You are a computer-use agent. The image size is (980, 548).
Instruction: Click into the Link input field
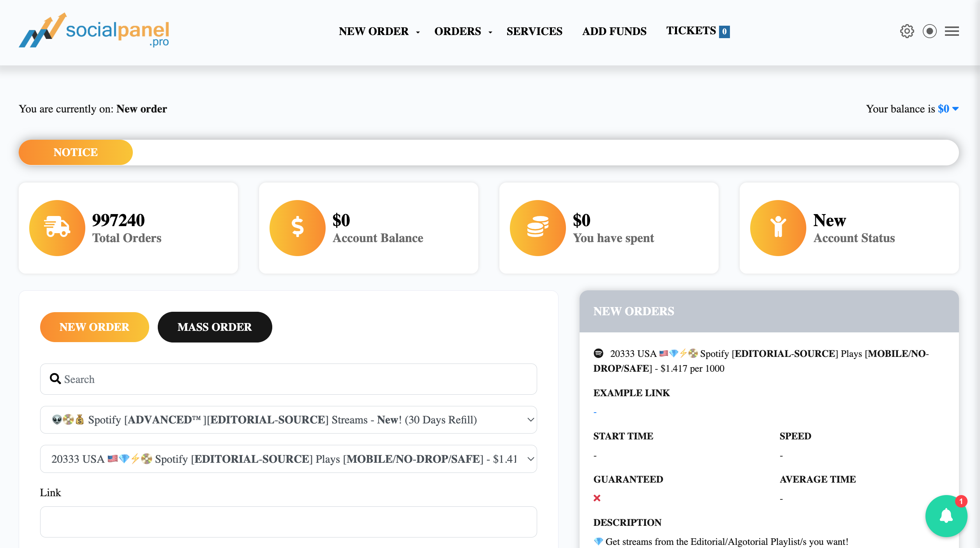[x=288, y=522]
